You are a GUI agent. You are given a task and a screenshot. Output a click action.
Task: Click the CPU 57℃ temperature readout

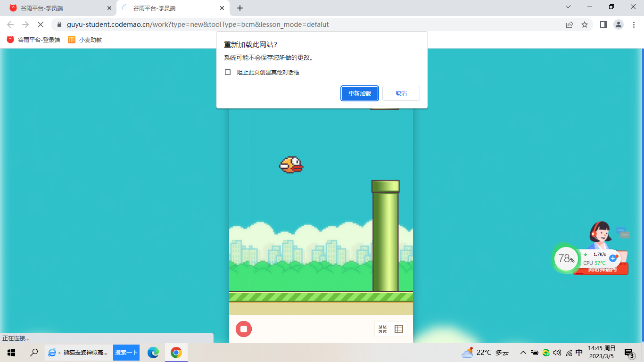point(594,263)
